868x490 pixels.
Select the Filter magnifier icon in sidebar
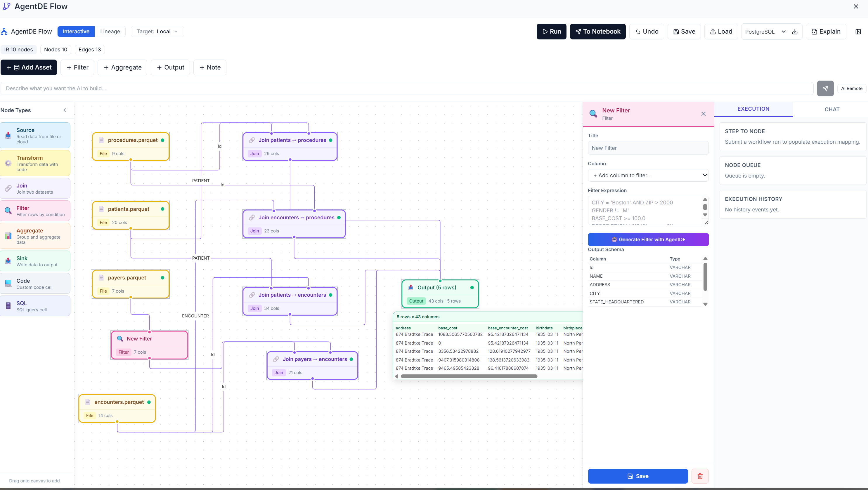8,211
